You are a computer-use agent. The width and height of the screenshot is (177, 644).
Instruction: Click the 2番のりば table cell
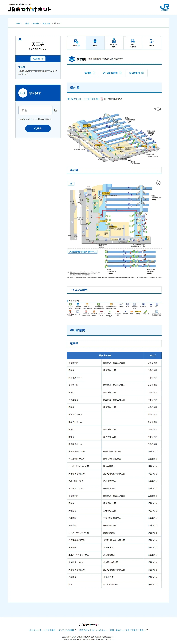point(153,378)
